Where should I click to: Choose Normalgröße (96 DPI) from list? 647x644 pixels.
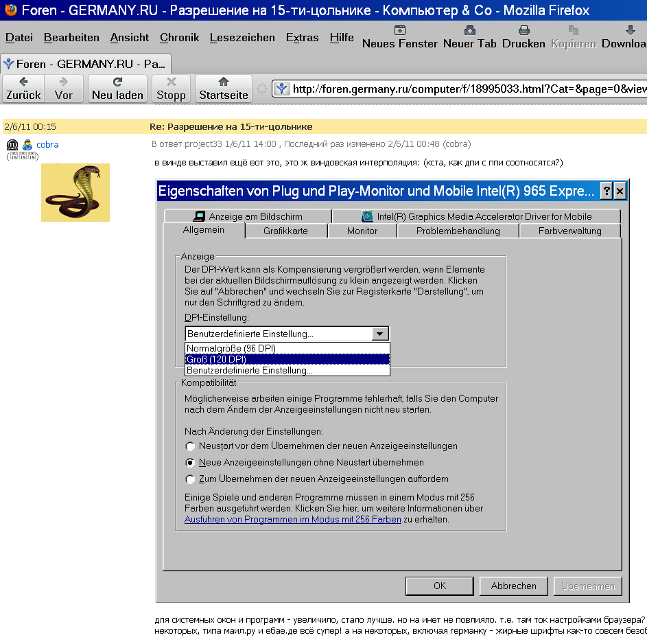287,348
